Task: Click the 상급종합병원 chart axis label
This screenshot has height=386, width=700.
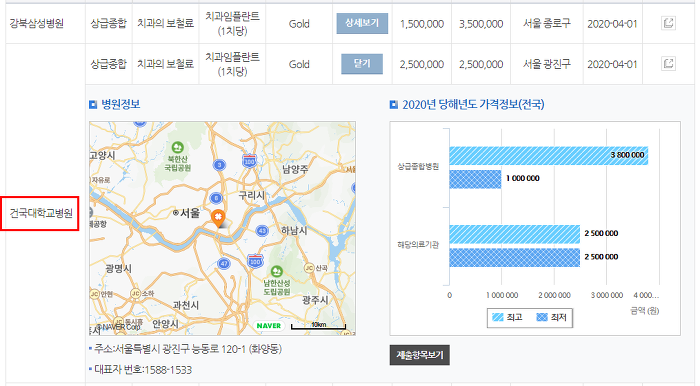Action: point(418,166)
